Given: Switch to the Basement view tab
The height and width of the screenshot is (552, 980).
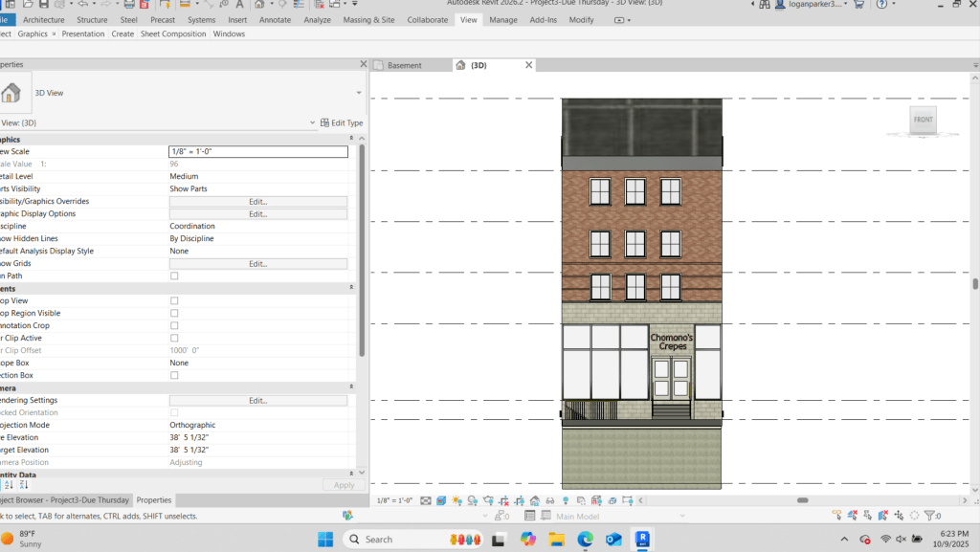Looking at the screenshot, I should [405, 65].
